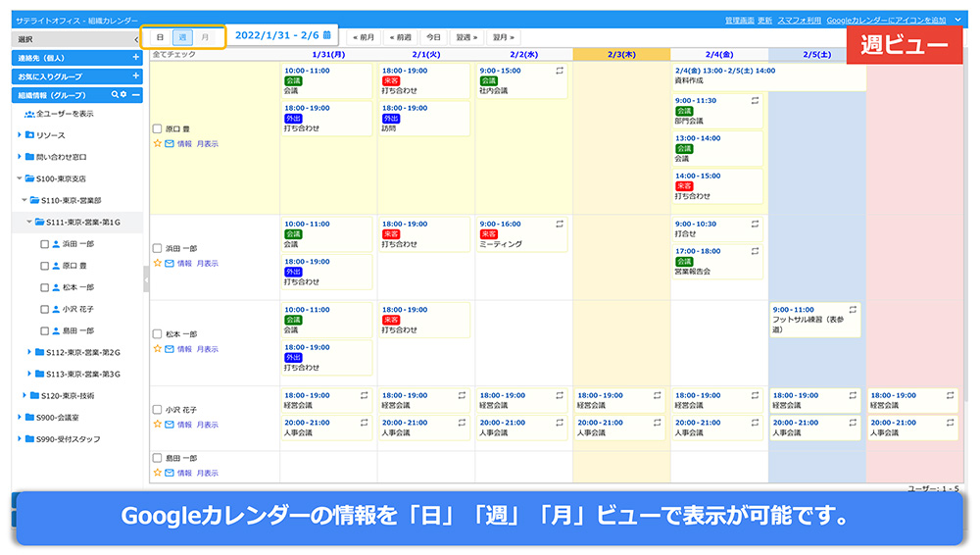Click the repeat icon on 2/2 ミーティング event
This screenshot has width=980, height=555.
560,224
